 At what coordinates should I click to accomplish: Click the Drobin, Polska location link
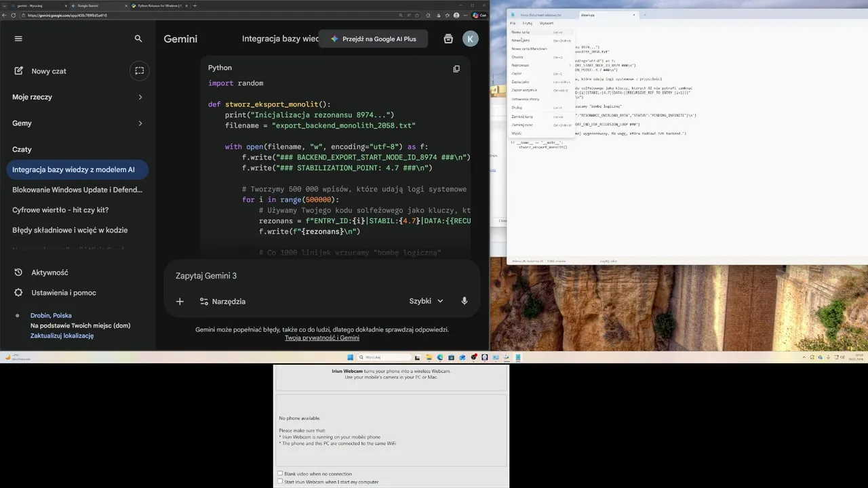point(51,316)
